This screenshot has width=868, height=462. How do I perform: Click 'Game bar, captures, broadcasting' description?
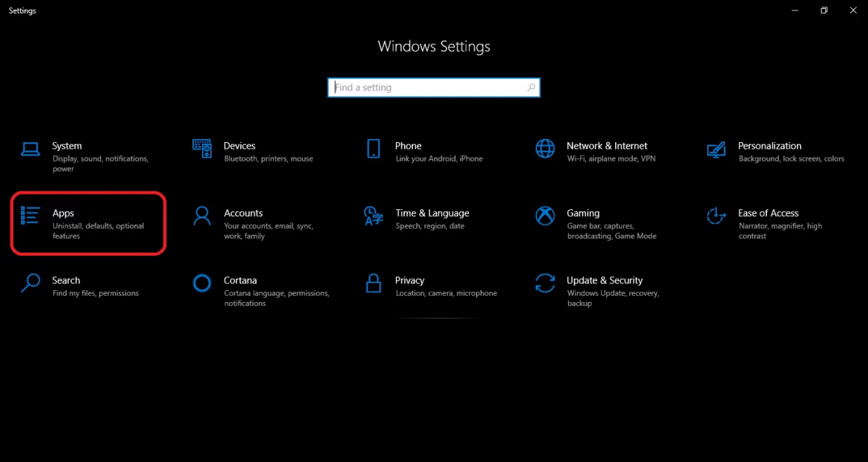pos(611,231)
